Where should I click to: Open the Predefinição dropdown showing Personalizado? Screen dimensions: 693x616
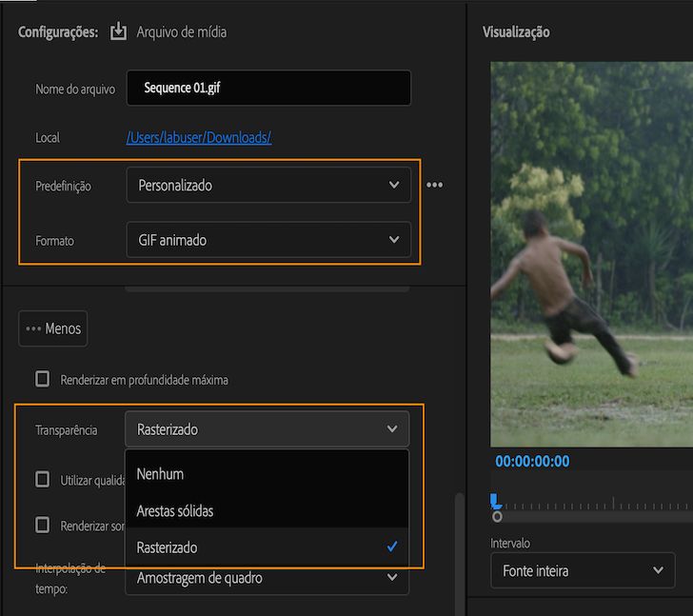point(268,185)
